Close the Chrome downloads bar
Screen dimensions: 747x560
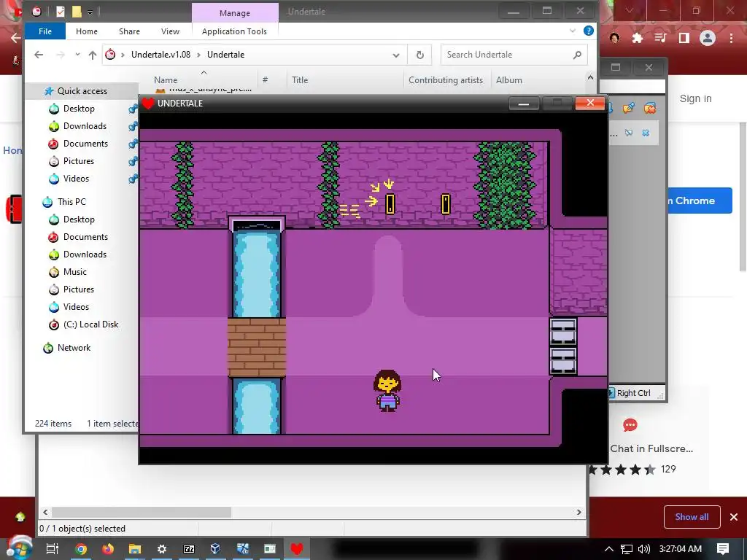tap(734, 517)
